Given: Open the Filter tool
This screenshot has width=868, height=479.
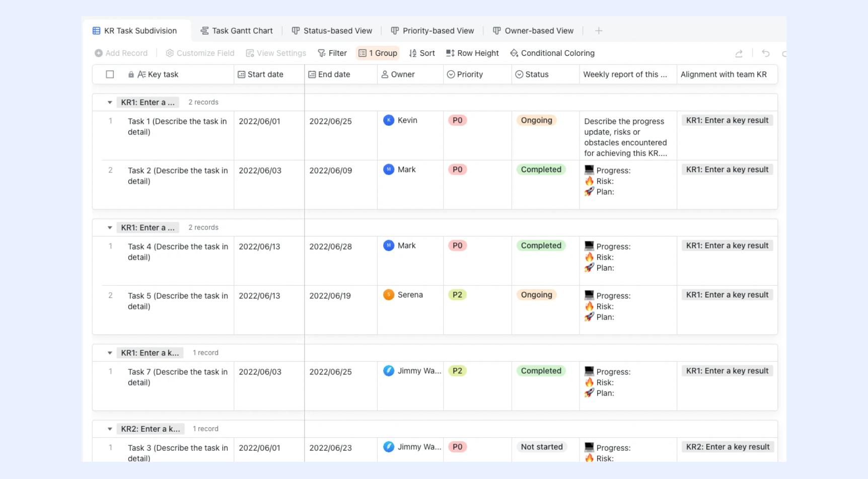Looking at the screenshot, I should tap(332, 53).
